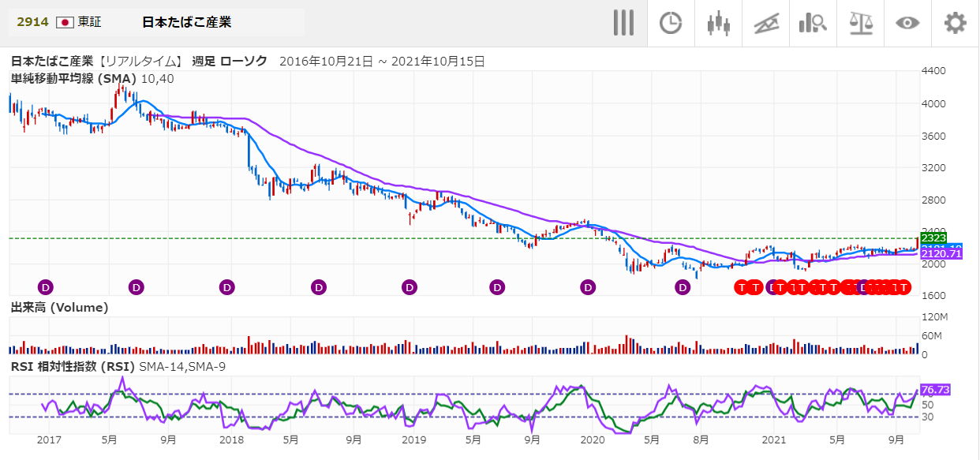
Task: Click the three vertical bars menu icon
Action: tap(623, 23)
